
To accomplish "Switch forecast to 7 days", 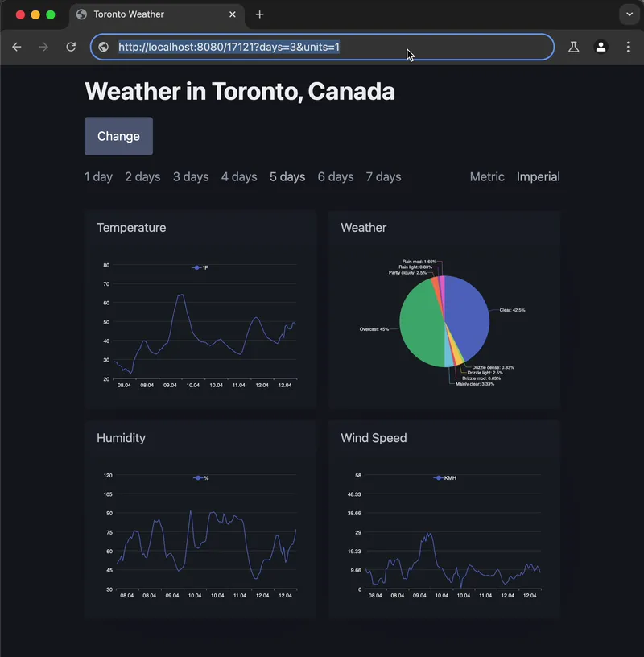I will 384,176.
